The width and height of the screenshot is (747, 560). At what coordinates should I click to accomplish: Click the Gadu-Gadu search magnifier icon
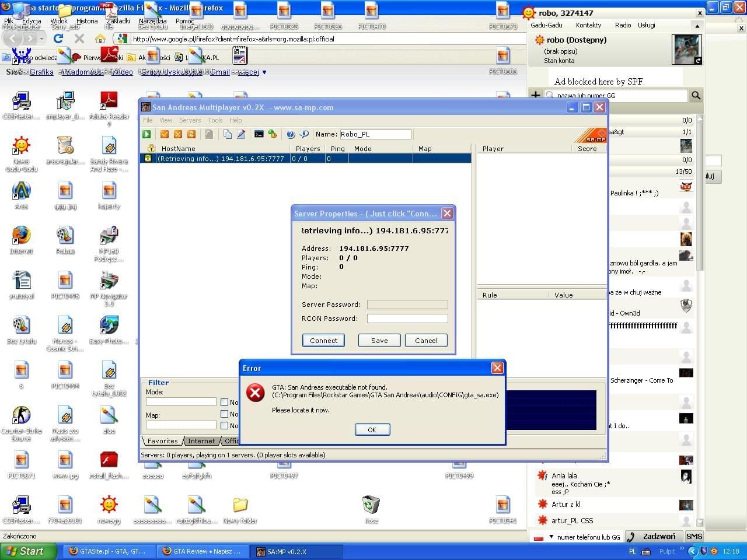(696, 95)
